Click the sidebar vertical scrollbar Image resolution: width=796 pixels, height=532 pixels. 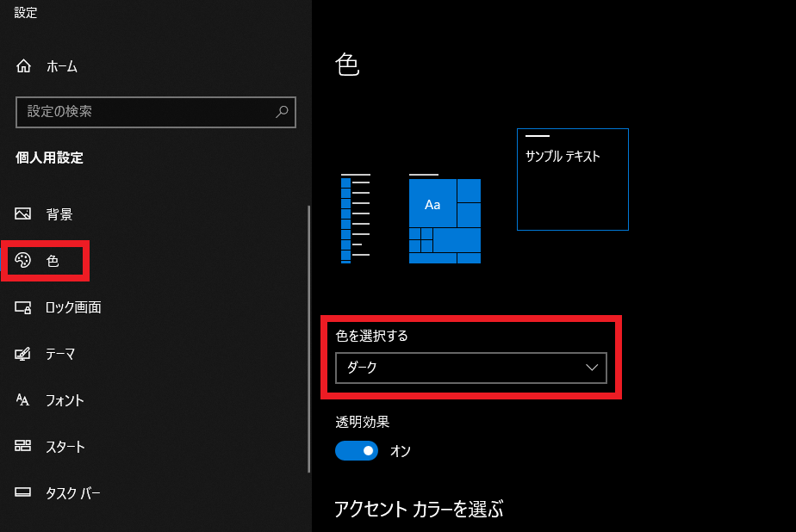point(308,339)
